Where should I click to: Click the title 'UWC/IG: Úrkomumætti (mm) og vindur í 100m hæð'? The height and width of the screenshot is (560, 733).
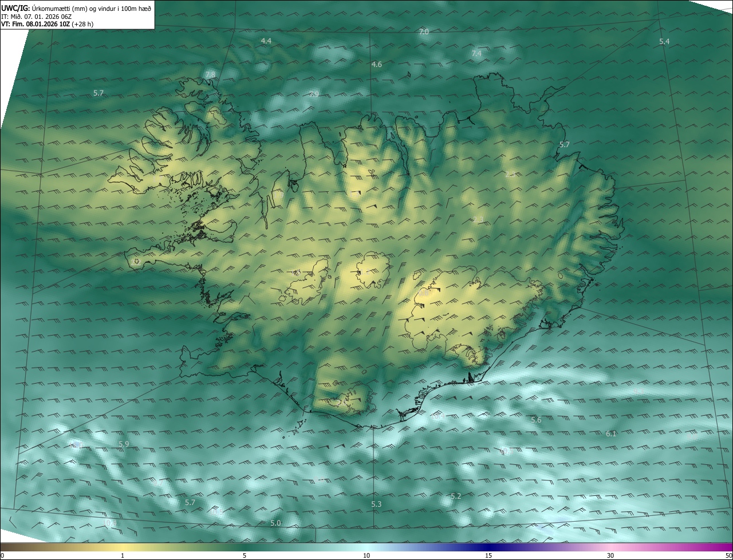point(76,7)
